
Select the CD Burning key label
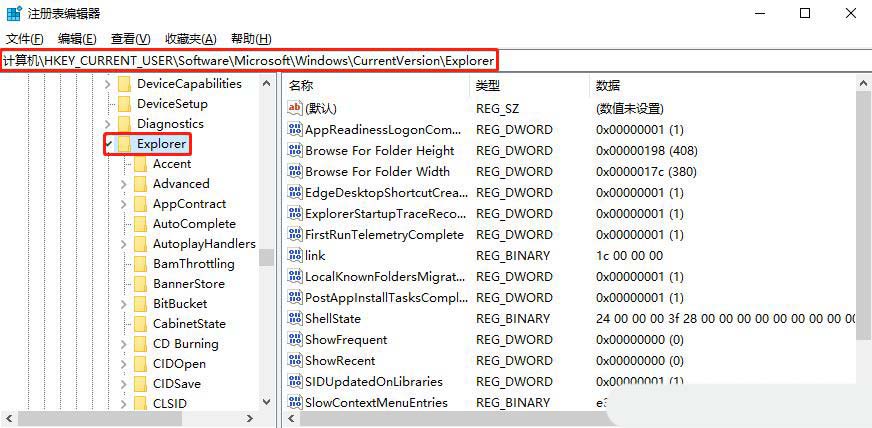point(186,344)
